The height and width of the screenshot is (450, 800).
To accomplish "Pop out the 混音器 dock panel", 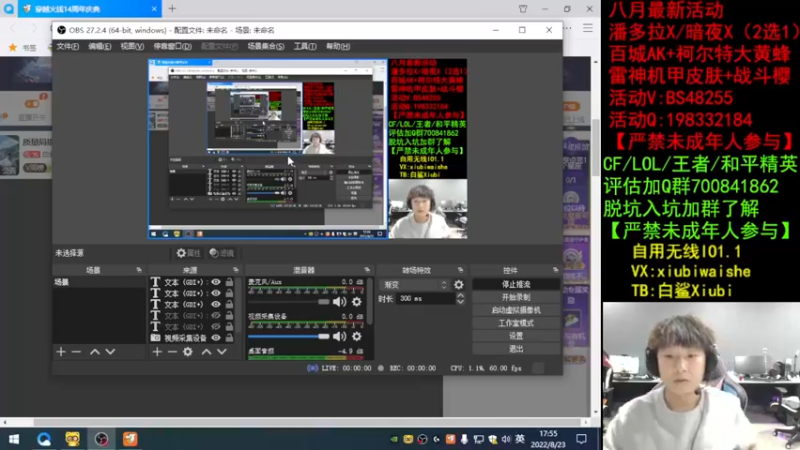I will tap(367, 270).
